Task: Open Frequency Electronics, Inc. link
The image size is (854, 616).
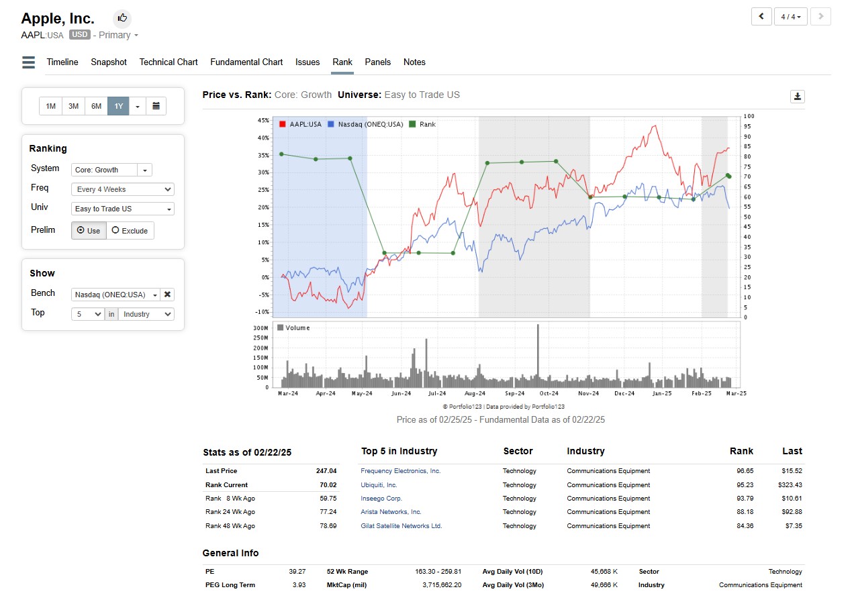Action: click(400, 471)
